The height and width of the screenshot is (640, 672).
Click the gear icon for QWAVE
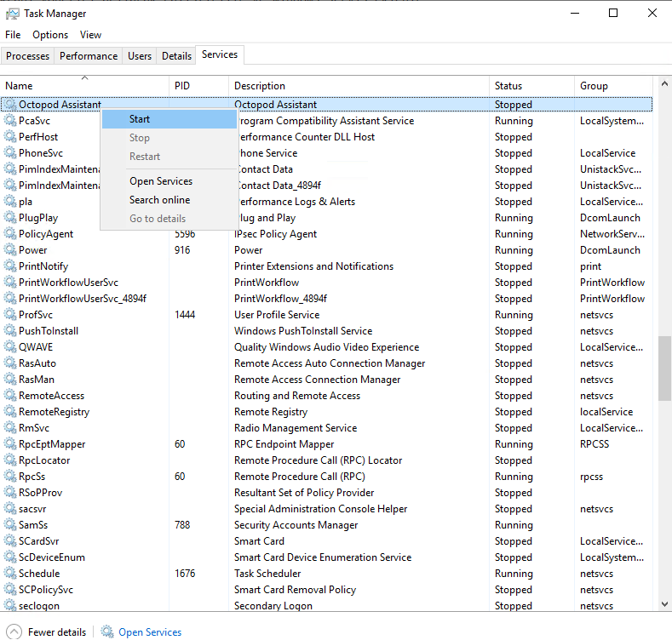pos(10,347)
